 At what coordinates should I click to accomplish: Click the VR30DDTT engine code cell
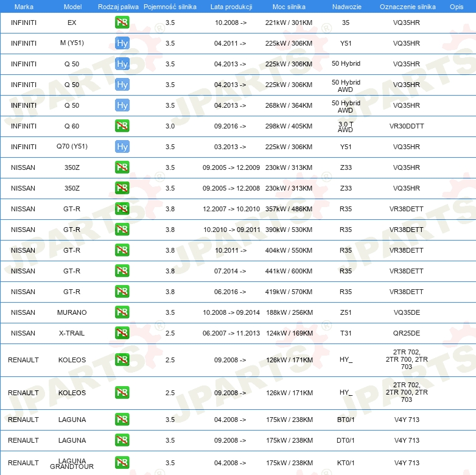[407, 126]
